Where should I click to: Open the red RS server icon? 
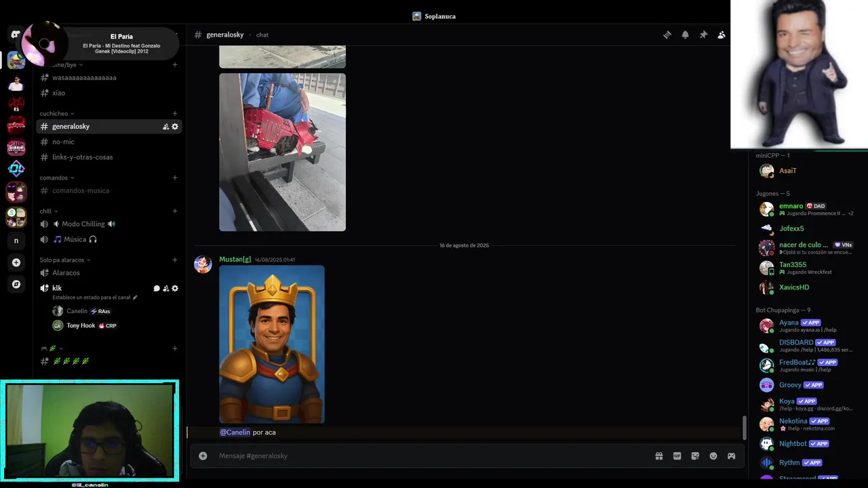(x=16, y=104)
